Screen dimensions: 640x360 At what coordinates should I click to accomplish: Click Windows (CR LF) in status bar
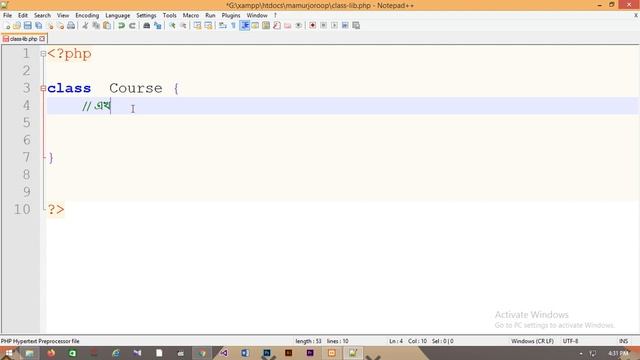coord(532,341)
